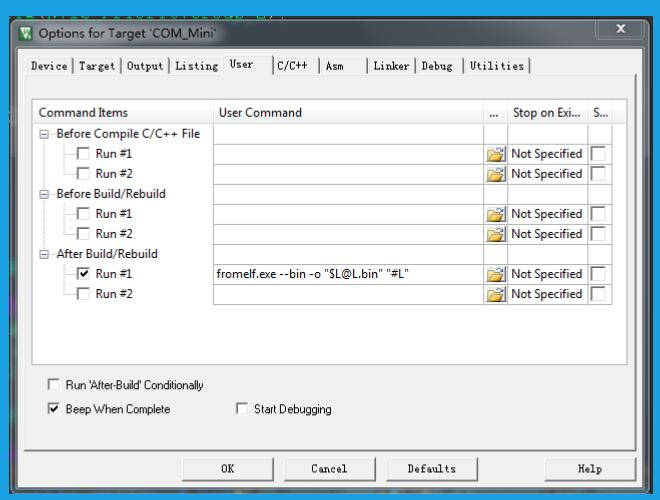This screenshot has width=660, height=500.
Task: Browse folder for Before Build Run #1 command
Action: tap(495, 214)
